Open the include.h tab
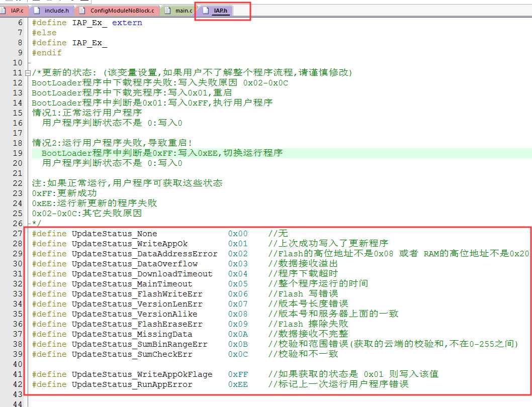Screen dimensions: 532x407 (52, 11)
